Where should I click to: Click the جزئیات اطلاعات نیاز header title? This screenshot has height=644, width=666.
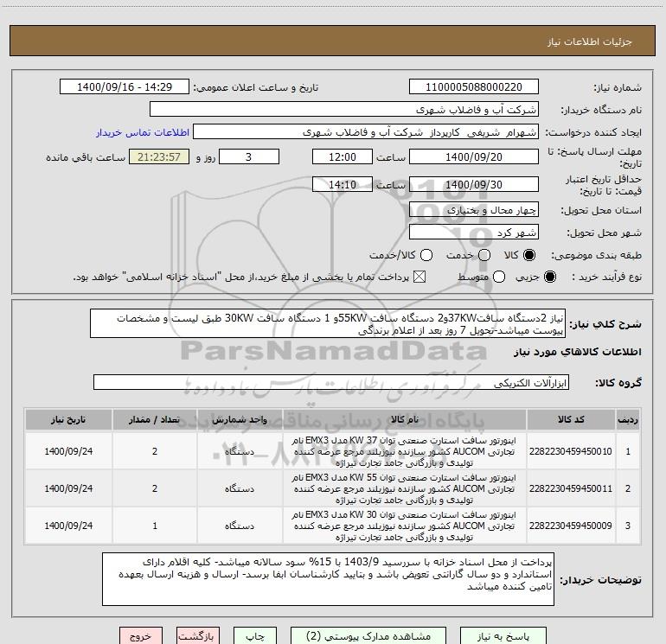click(x=590, y=41)
